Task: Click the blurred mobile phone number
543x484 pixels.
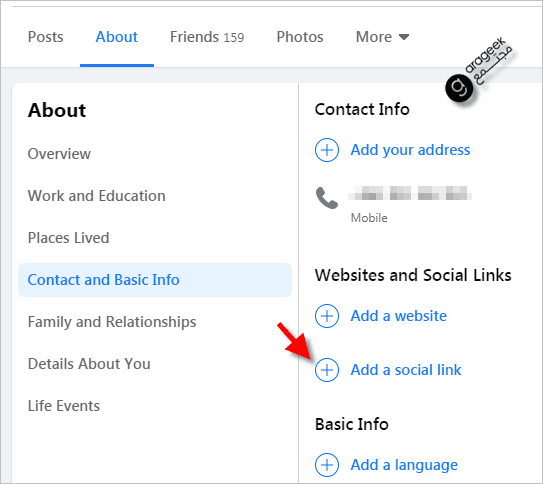Action: (410, 193)
